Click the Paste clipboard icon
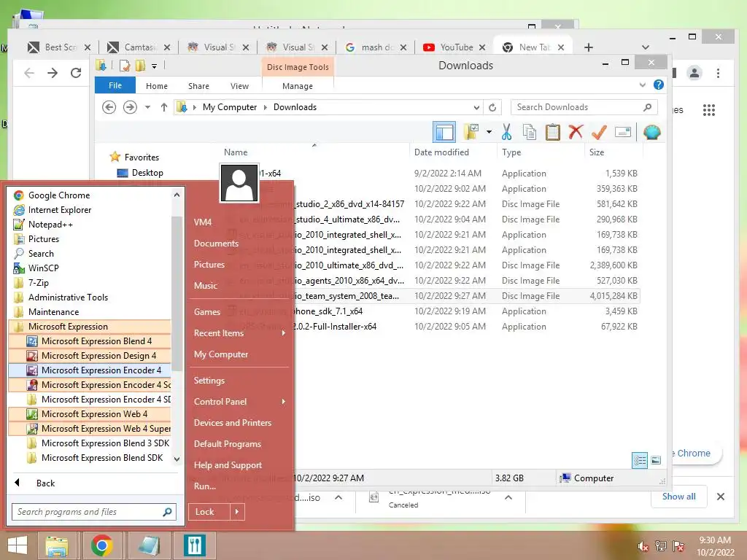 (x=553, y=132)
